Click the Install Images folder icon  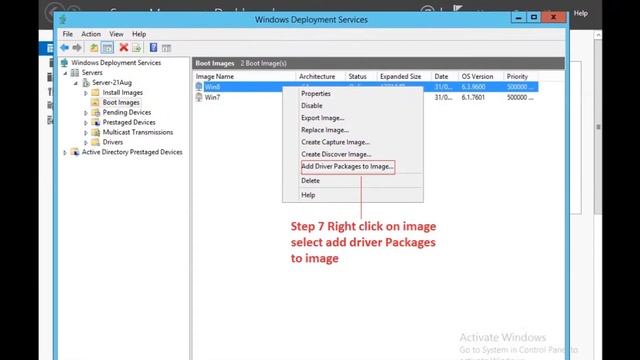pyautogui.click(x=96, y=93)
